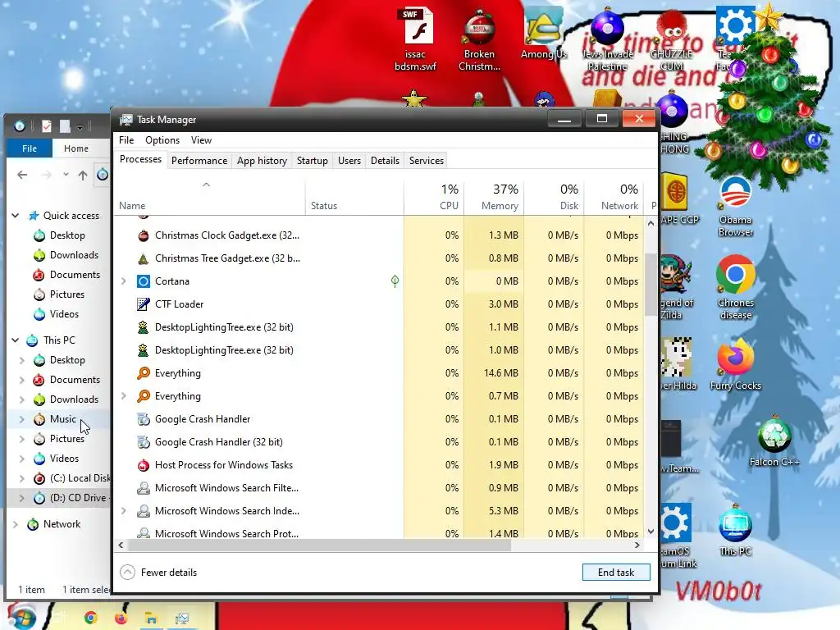Click the scroll down arrow in process list
The width and height of the screenshot is (840, 630).
(651, 532)
